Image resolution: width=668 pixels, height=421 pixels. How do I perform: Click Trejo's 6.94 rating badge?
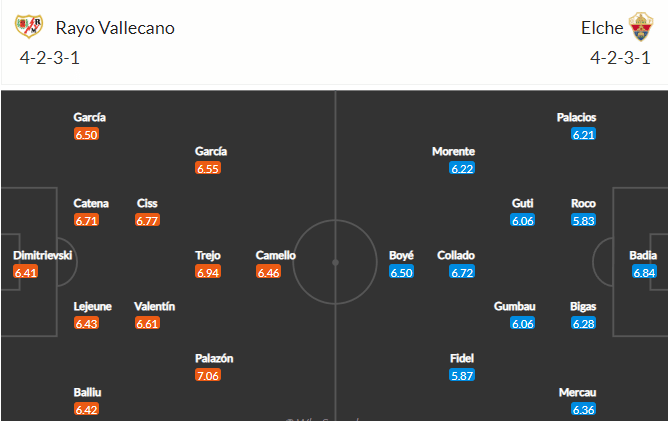208,272
